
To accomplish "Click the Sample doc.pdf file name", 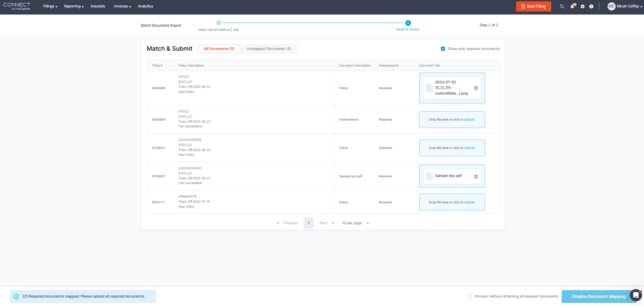I will click(x=448, y=176).
